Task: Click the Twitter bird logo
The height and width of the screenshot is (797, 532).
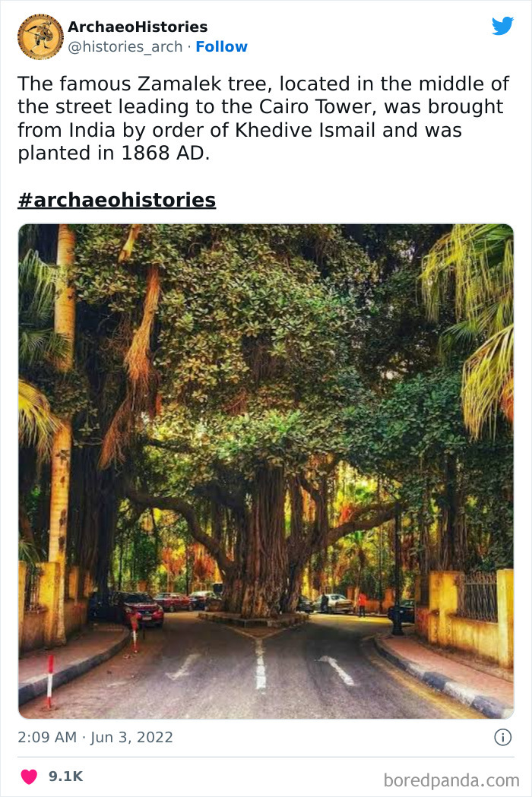Action: coord(502,26)
